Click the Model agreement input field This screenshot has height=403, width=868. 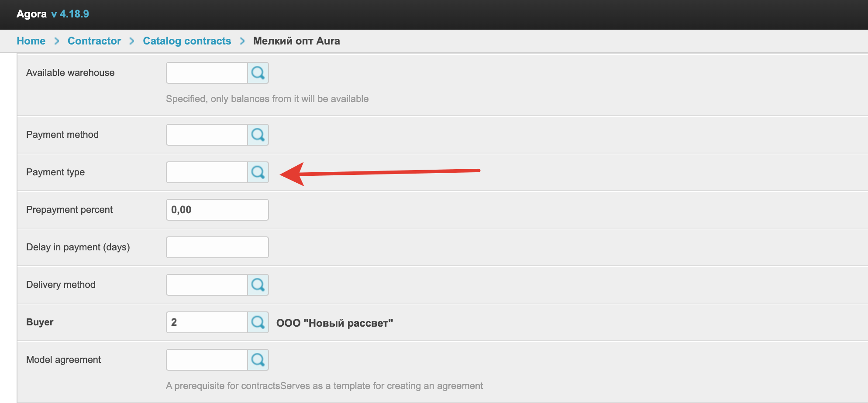(x=207, y=360)
